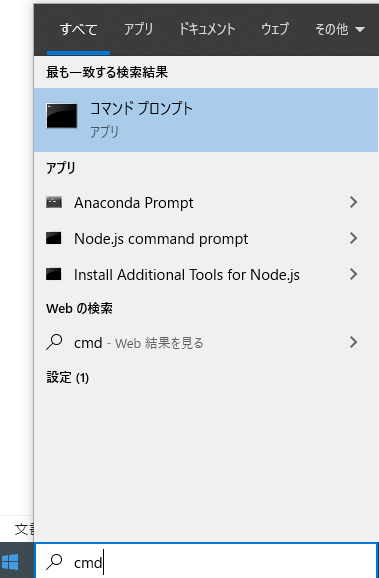This screenshot has width=379, height=578.
Task: Open the その他 dropdown
Action: pyautogui.click(x=340, y=29)
